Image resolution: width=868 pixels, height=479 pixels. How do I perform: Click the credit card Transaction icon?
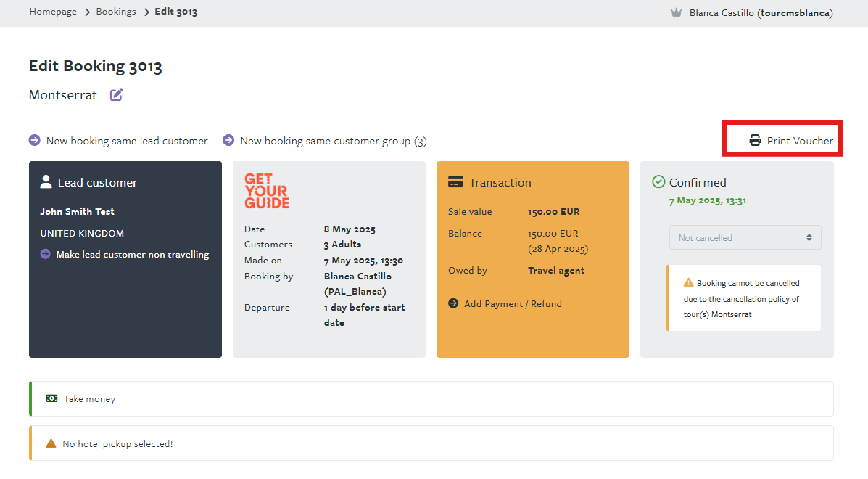point(455,181)
